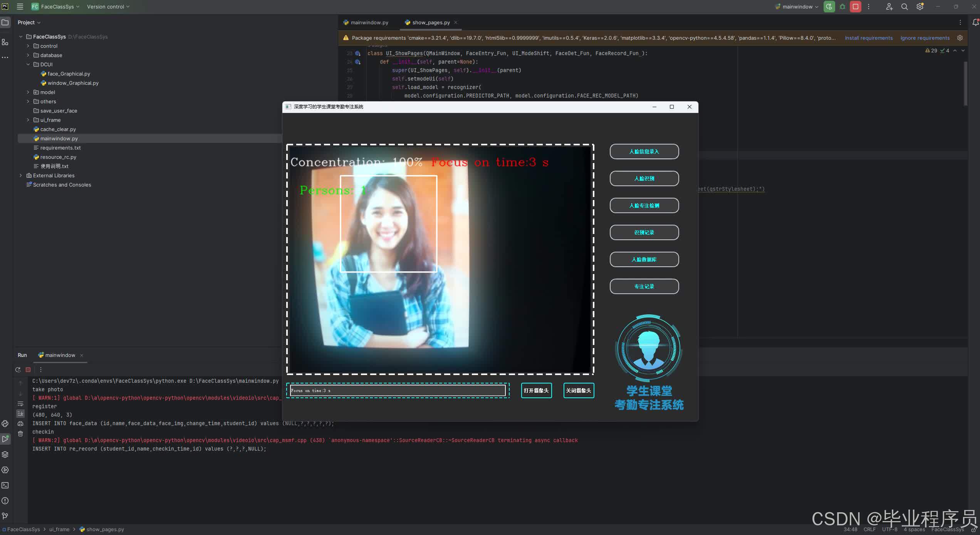Open the Run tool window sidebar icon
The width and height of the screenshot is (980, 535).
click(x=5, y=439)
